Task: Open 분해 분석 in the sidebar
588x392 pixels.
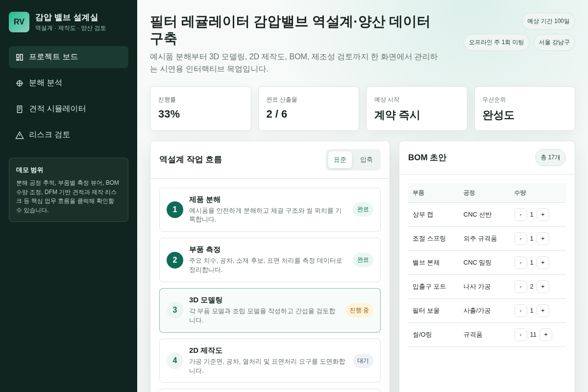Action: pyautogui.click(x=69, y=83)
